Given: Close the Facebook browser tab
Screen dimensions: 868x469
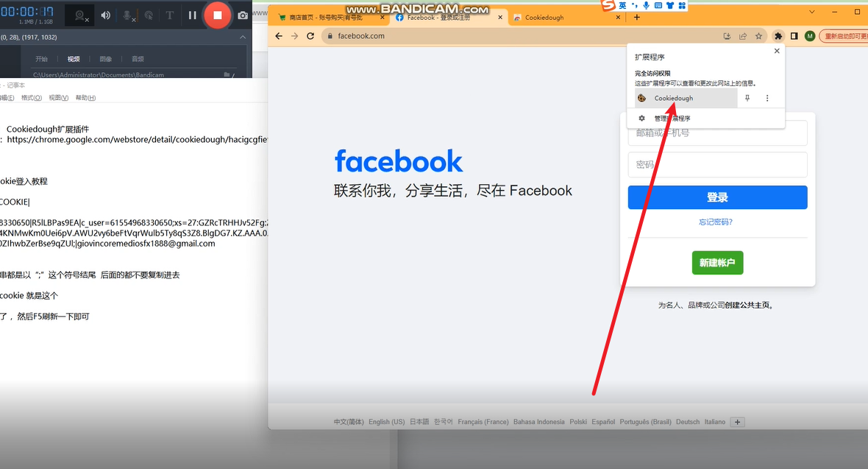Looking at the screenshot, I should click(500, 17).
